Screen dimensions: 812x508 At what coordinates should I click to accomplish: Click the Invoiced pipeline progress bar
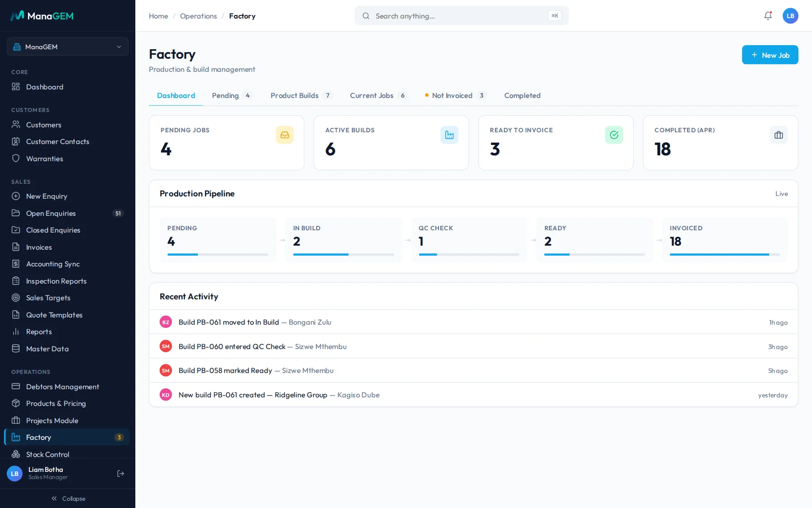(724, 255)
